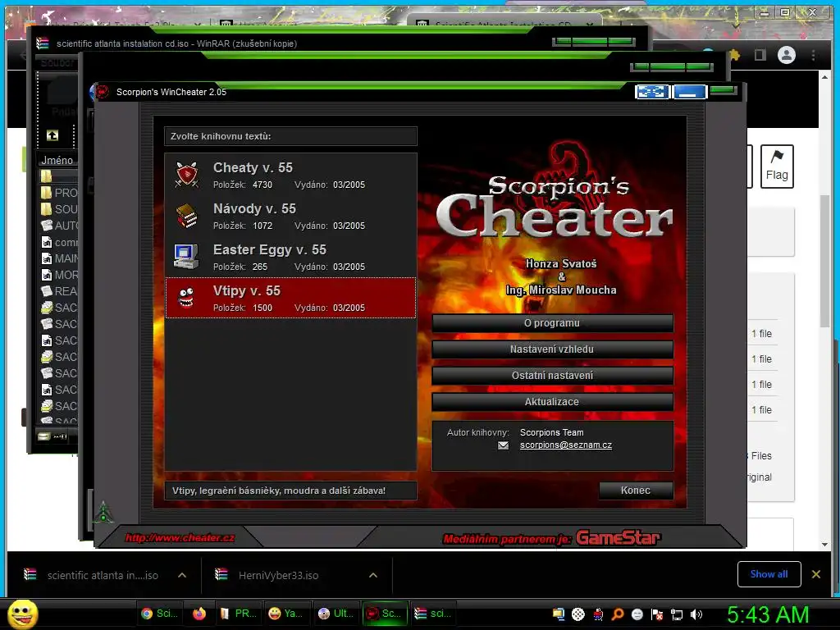Click the green tree icon in WinCheater
Viewport: 840px width, 630px height.
click(103, 512)
